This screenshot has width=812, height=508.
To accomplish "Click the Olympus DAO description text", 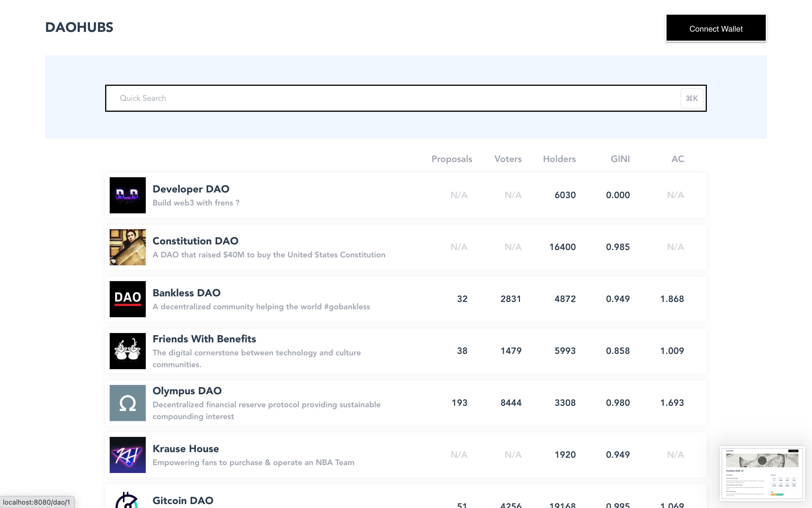I will click(266, 411).
